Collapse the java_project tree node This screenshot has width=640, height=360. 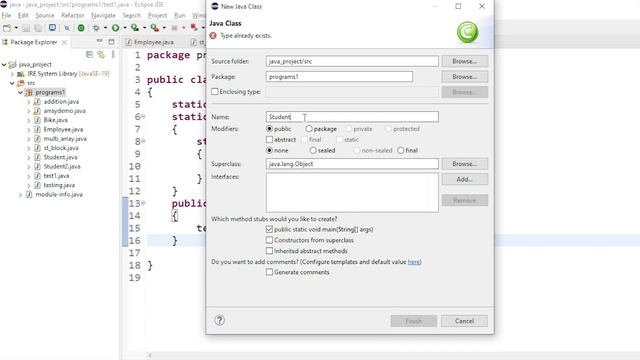(x=4, y=64)
